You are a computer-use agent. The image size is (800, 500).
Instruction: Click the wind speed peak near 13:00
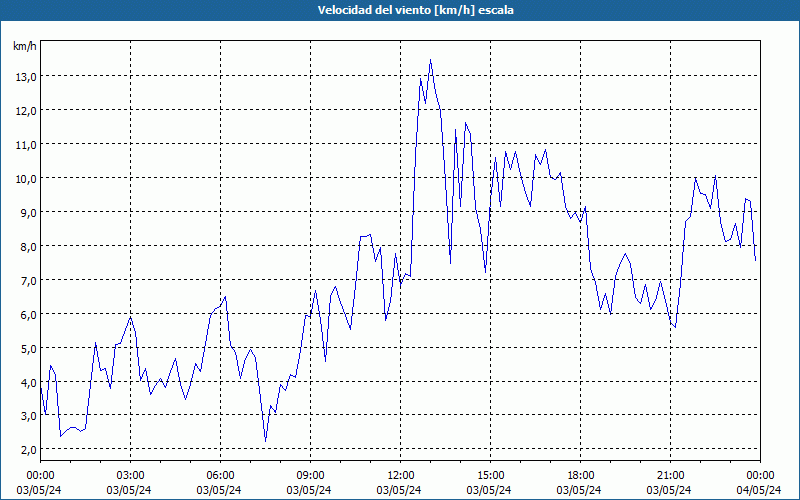[431, 60]
